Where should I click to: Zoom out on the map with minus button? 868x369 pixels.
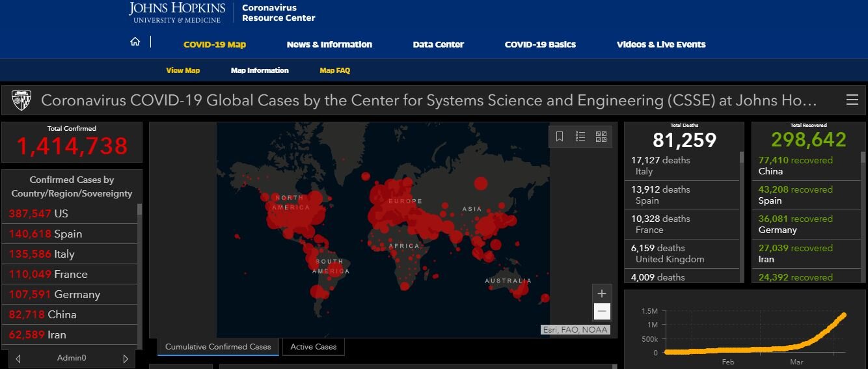click(x=602, y=312)
